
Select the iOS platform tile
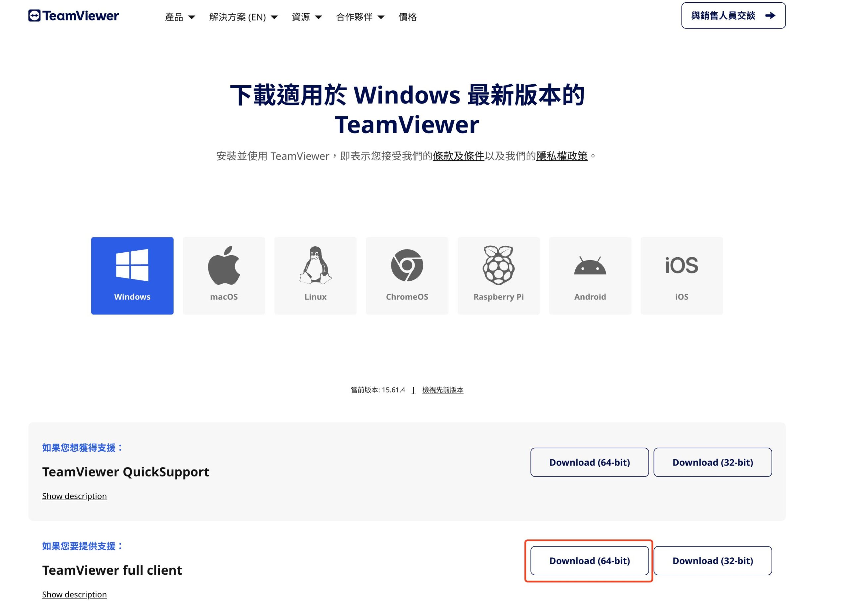click(x=682, y=276)
